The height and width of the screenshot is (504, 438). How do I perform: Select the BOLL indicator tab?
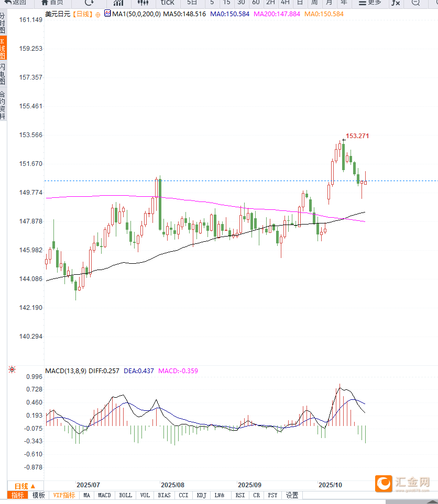126,495
